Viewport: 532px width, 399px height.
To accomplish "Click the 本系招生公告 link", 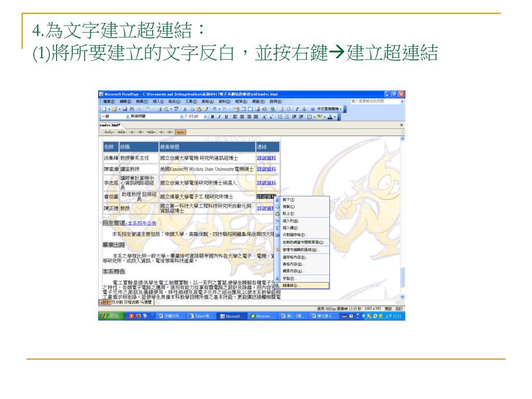I will (142, 223).
